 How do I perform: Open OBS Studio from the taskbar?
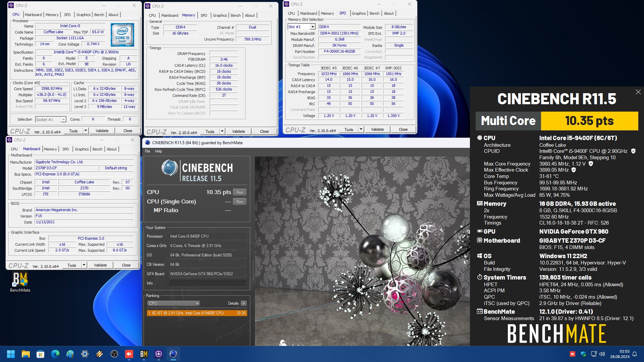click(114, 354)
